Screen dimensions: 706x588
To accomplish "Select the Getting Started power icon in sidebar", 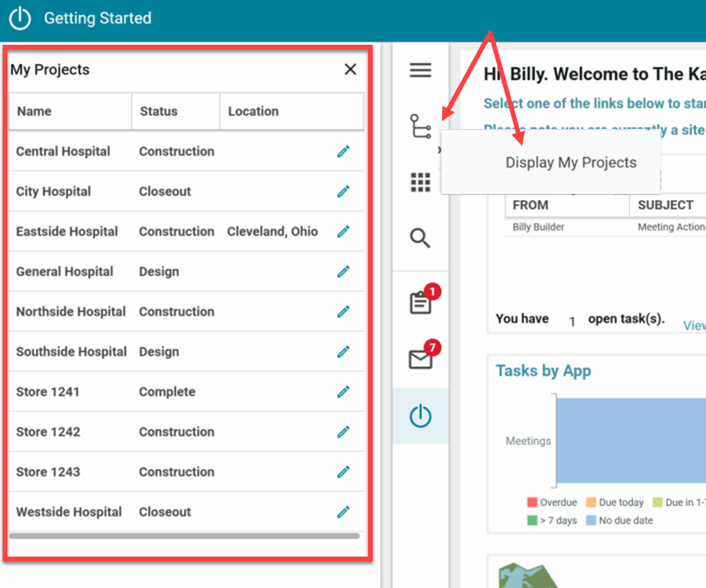I will (x=420, y=416).
